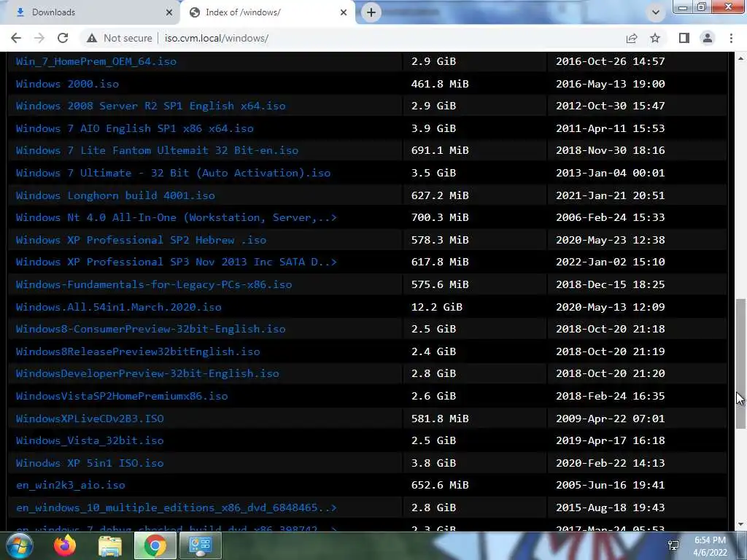
Task: Open en_win2k3_aio.iso link
Action: pyautogui.click(x=71, y=485)
